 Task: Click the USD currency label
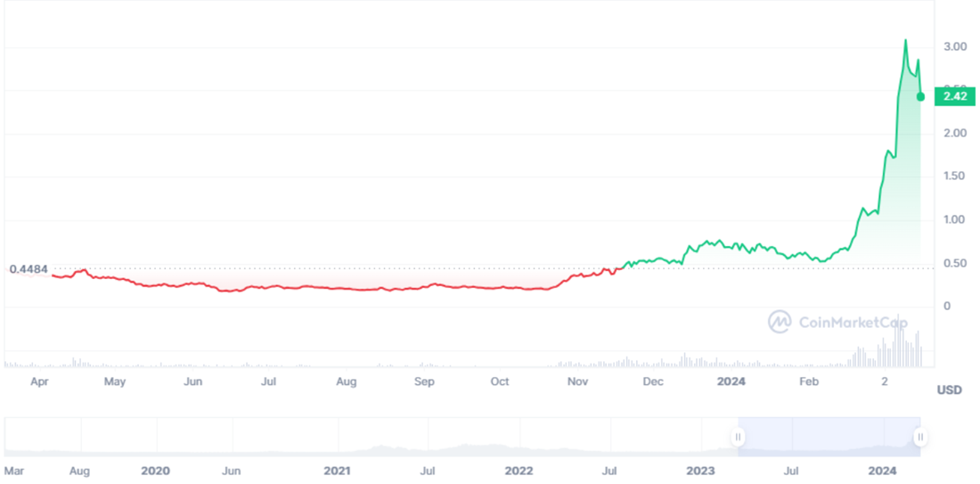coord(950,390)
